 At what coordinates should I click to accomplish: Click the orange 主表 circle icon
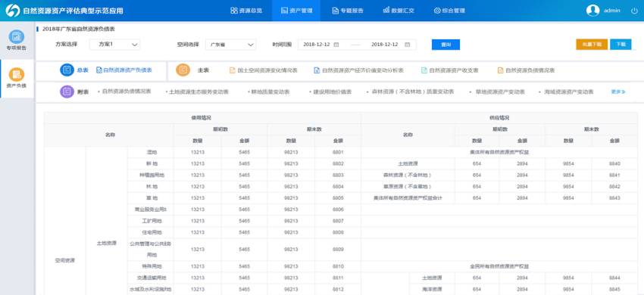point(183,70)
